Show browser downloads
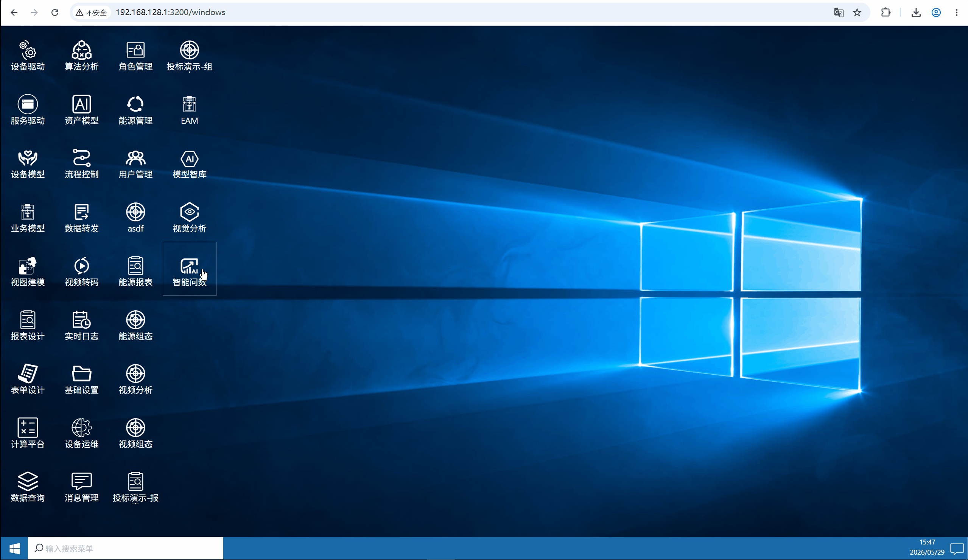Screen dimensions: 968x560 point(916,12)
